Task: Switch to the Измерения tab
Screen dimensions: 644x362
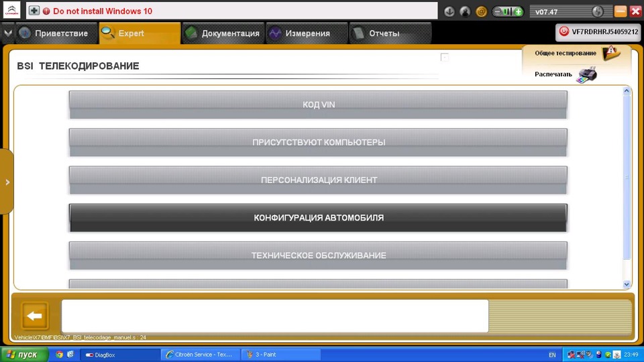Action: click(x=307, y=34)
